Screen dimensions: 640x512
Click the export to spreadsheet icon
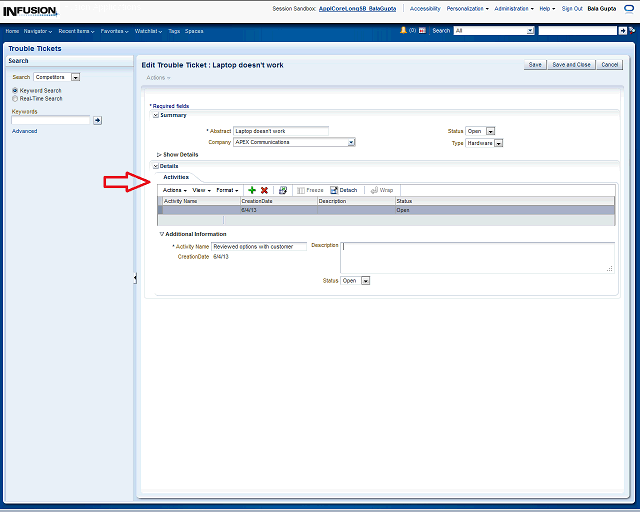pyautogui.click(x=283, y=190)
